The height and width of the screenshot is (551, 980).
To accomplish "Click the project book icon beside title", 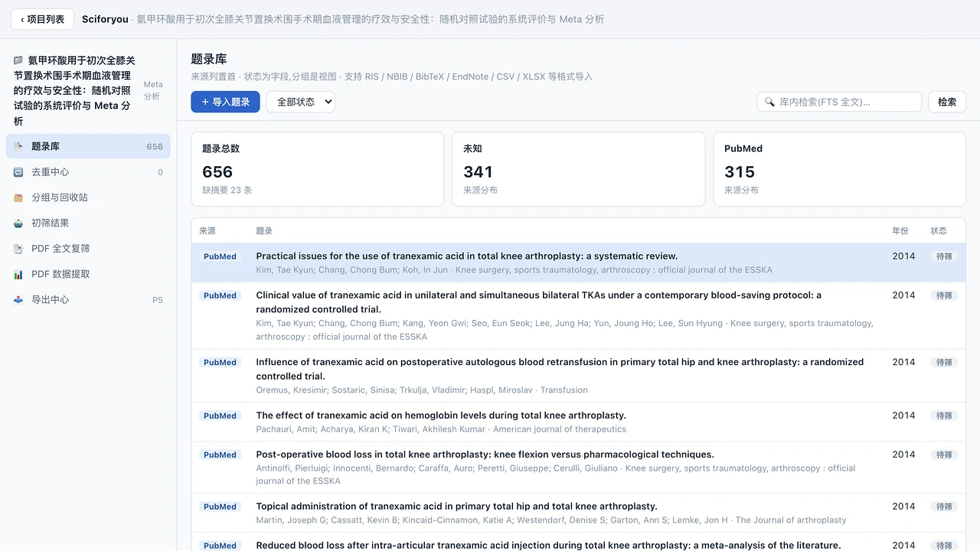I will (18, 60).
